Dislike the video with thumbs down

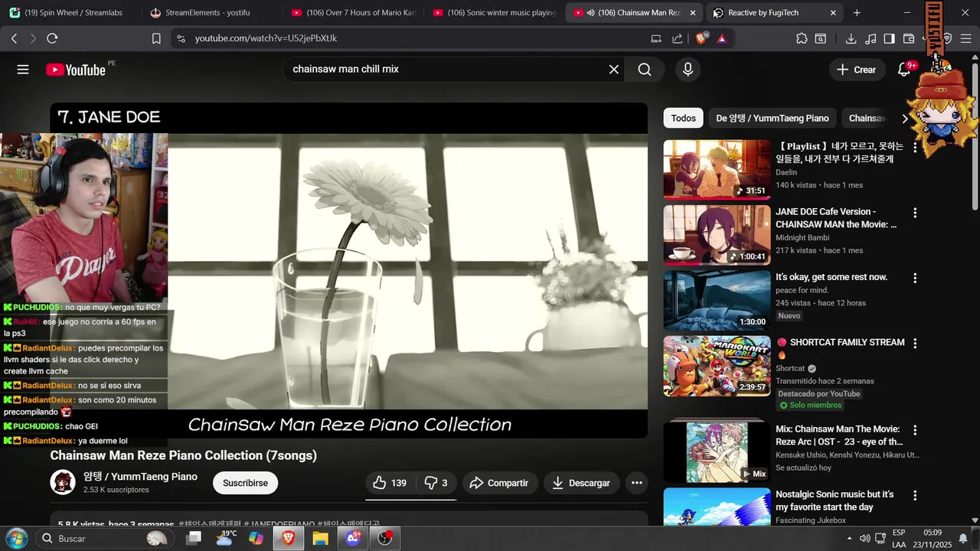[436, 483]
